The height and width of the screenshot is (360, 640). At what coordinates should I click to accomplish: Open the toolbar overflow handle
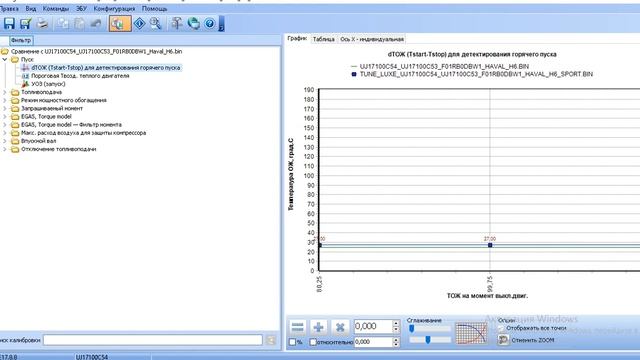coord(222,24)
